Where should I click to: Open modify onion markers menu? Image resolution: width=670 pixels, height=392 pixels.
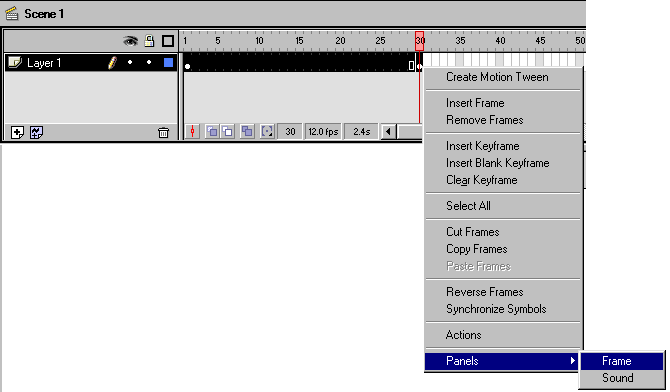[x=267, y=131]
